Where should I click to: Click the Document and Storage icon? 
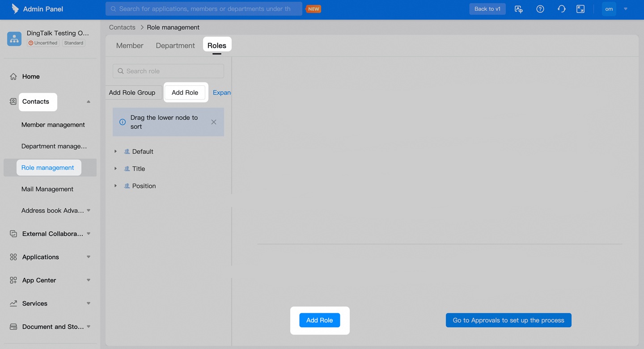(13, 327)
